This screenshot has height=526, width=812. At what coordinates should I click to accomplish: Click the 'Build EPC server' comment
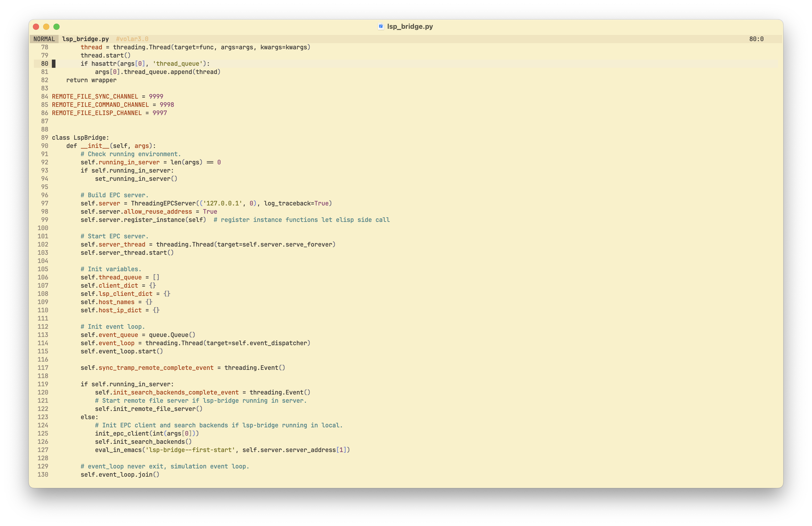click(x=114, y=195)
